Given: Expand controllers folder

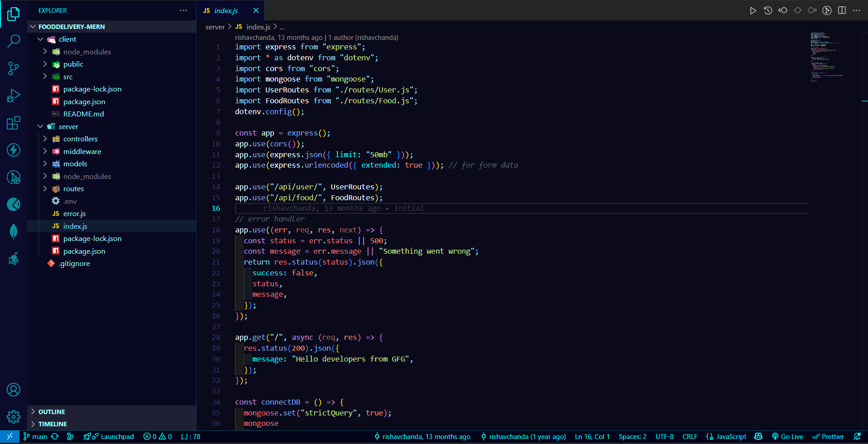Looking at the screenshot, I should [112, 139].
